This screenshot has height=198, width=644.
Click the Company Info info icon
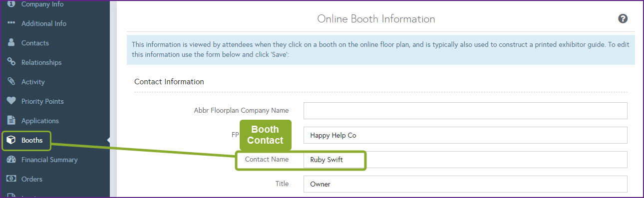[x=11, y=4]
